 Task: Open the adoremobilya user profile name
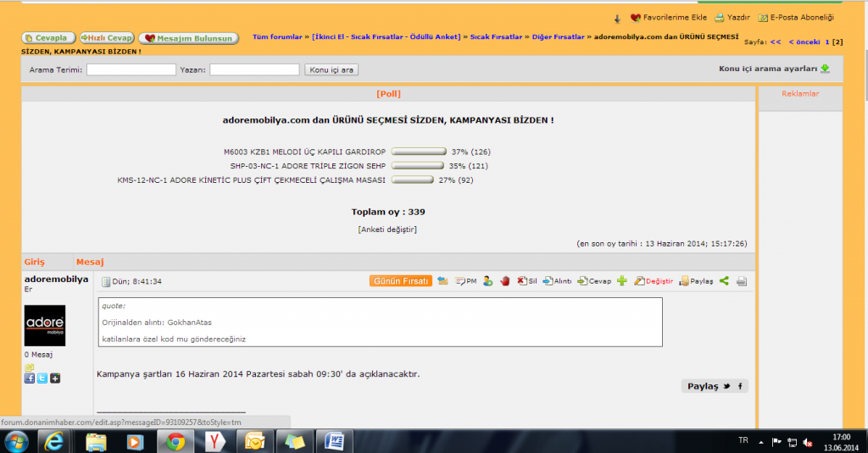tap(56, 279)
